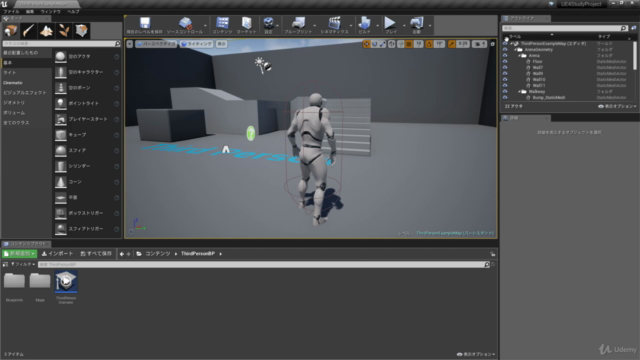This screenshot has height=360, width=640.
Task: Open the Window (ウィンドウ) menu
Action: point(51,12)
